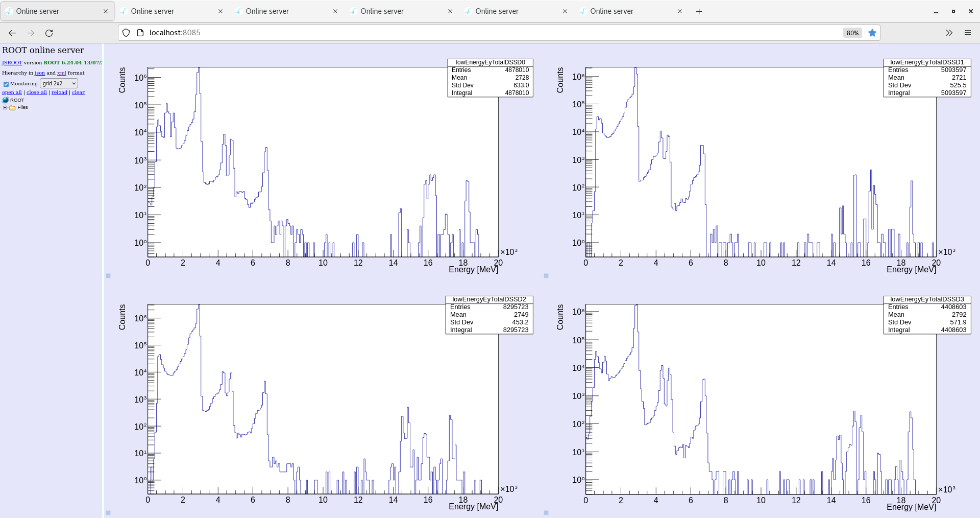Open the grid 2x2 layout dropdown
The height and width of the screenshot is (518, 980).
[59, 83]
